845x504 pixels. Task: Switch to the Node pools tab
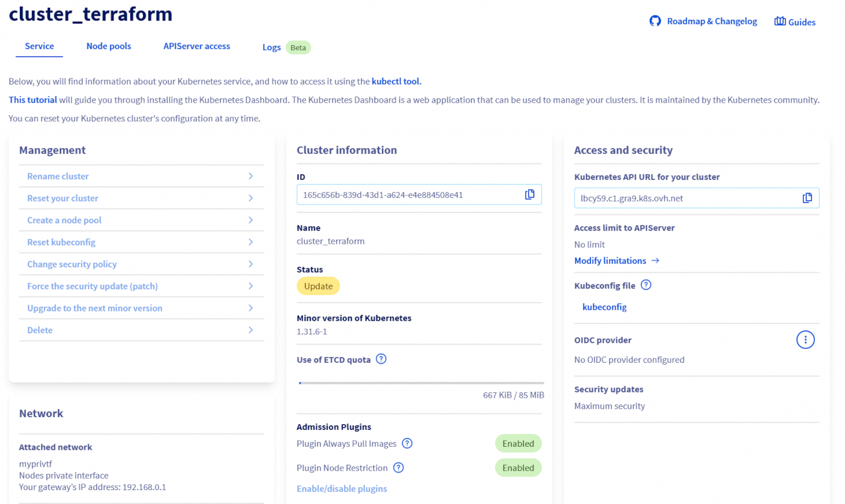[109, 46]
